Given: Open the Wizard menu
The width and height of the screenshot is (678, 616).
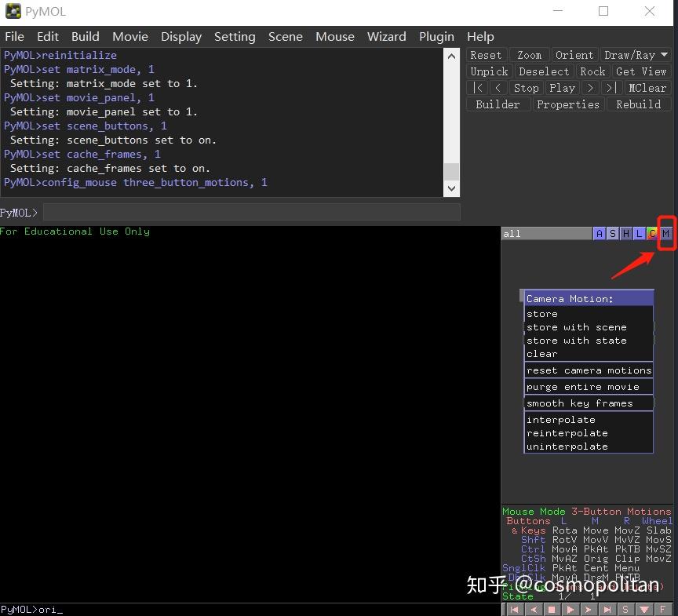Looking at the screenshot, I should point(386,36).
